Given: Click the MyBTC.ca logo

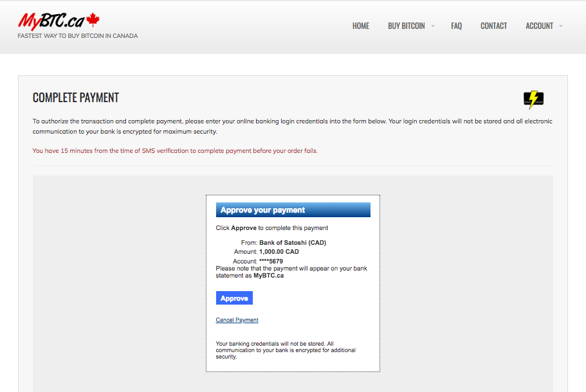Looking at the screenshot, I should coord(59,21).
